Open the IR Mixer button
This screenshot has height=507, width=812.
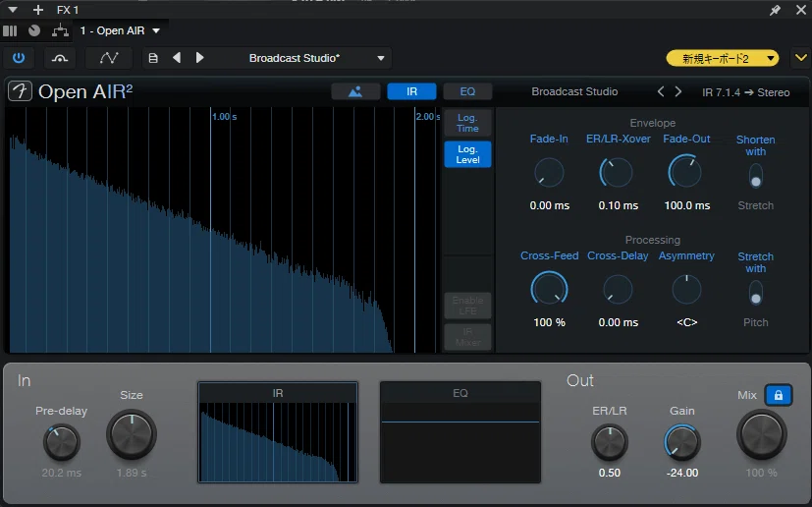pos(467,337)
